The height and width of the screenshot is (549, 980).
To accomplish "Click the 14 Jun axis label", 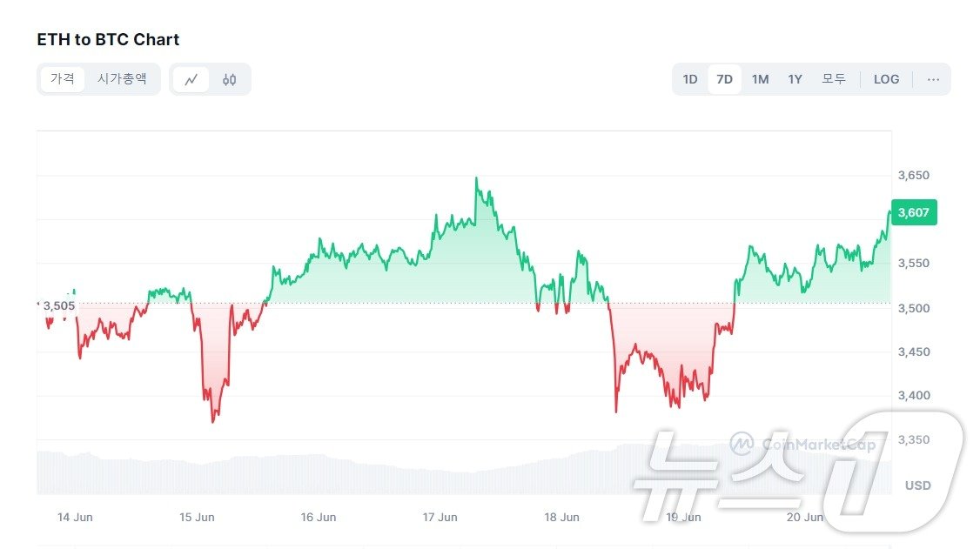I will click(x=75, y=517).
